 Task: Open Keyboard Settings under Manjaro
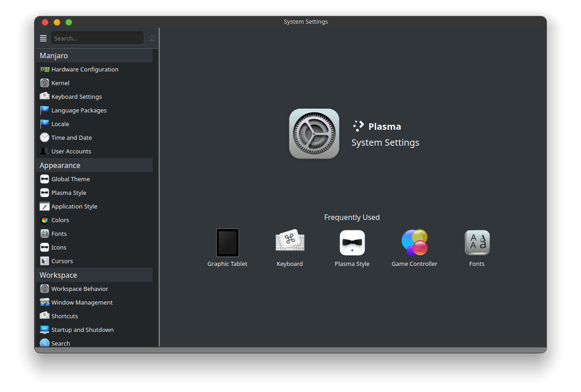pos(94,97)
